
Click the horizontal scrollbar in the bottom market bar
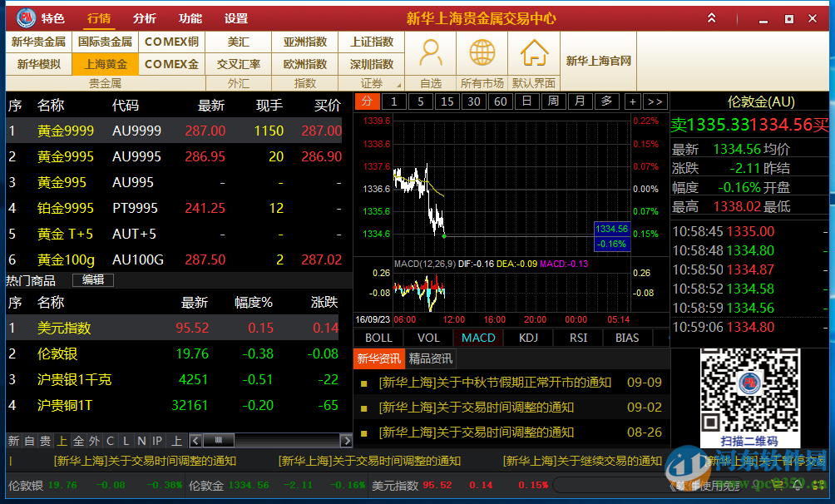[x=218, y=440]
